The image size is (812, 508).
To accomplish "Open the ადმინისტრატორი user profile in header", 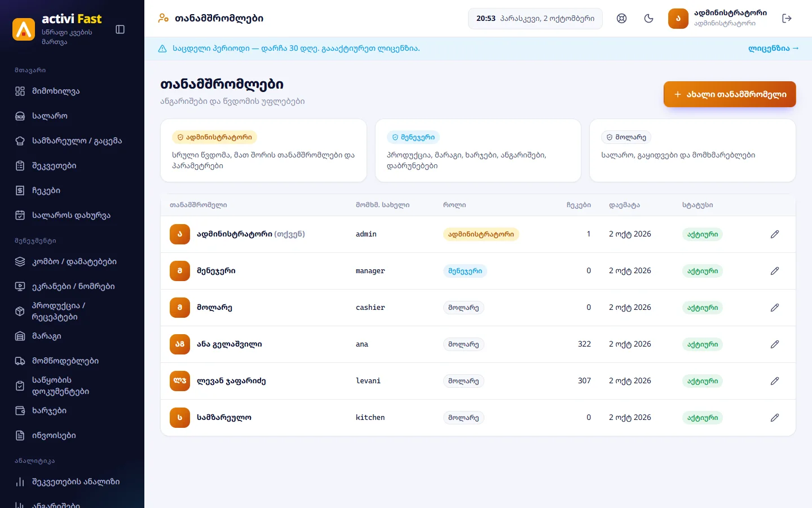I will coord(717,19).
